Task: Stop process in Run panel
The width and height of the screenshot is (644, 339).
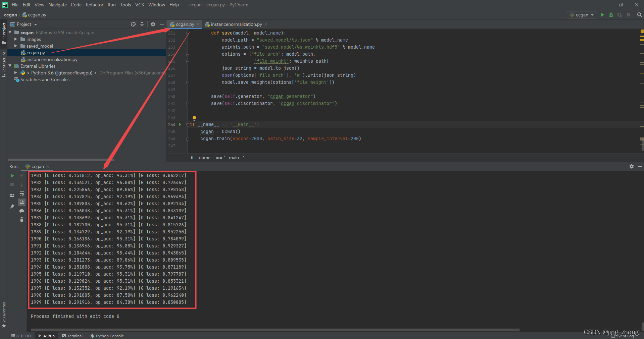Action: pyautogui.click(x=12, y=184)
